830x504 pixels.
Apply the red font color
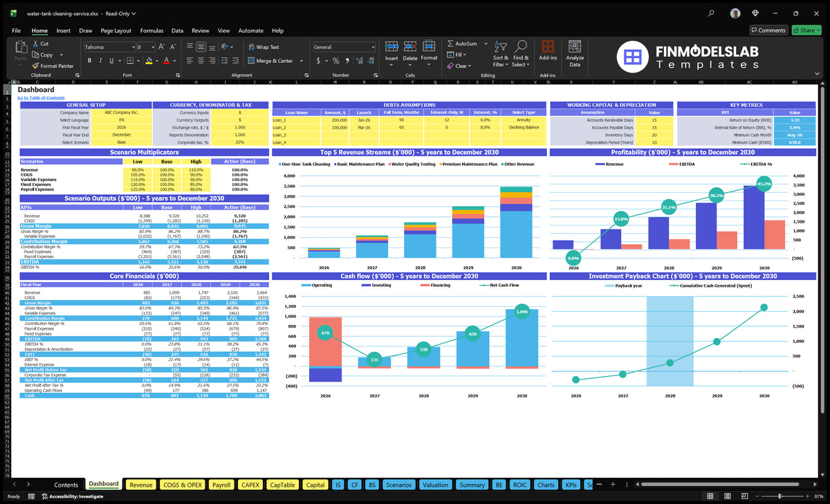pos(166,61)
